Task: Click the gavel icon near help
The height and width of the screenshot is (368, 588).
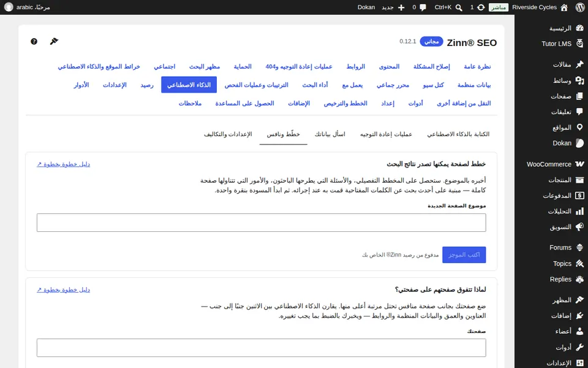Action: point(54,41)
